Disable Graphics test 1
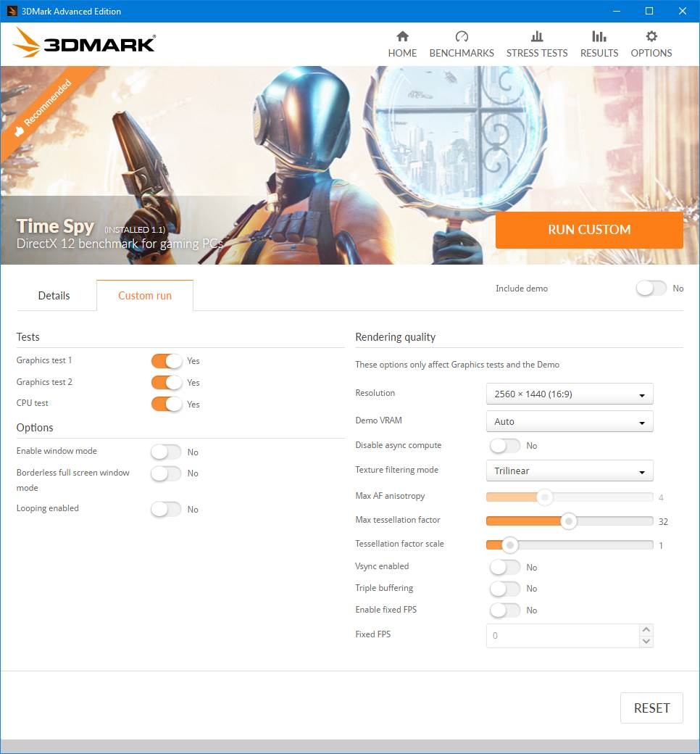The width and height of the screenshot is (700, 754). click(x=167, y=360)
